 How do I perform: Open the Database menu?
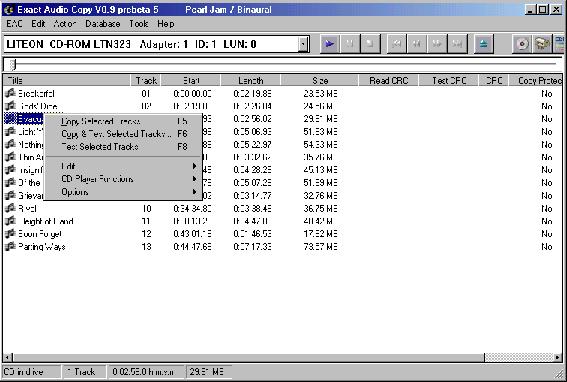[103, 24]
